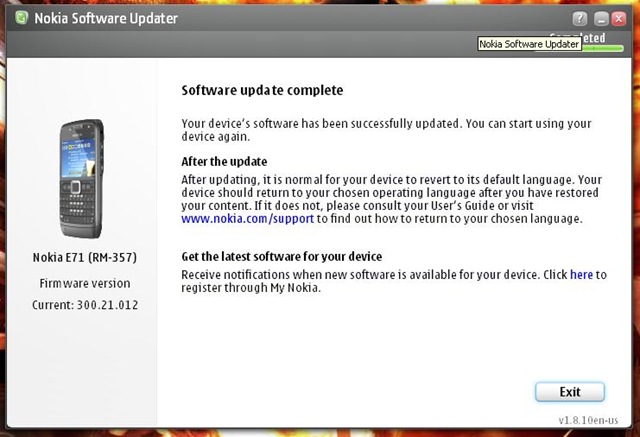Click 'Get the latest software for your device' heading
Screen dimensions: 640x437
[x=282, y=257]
